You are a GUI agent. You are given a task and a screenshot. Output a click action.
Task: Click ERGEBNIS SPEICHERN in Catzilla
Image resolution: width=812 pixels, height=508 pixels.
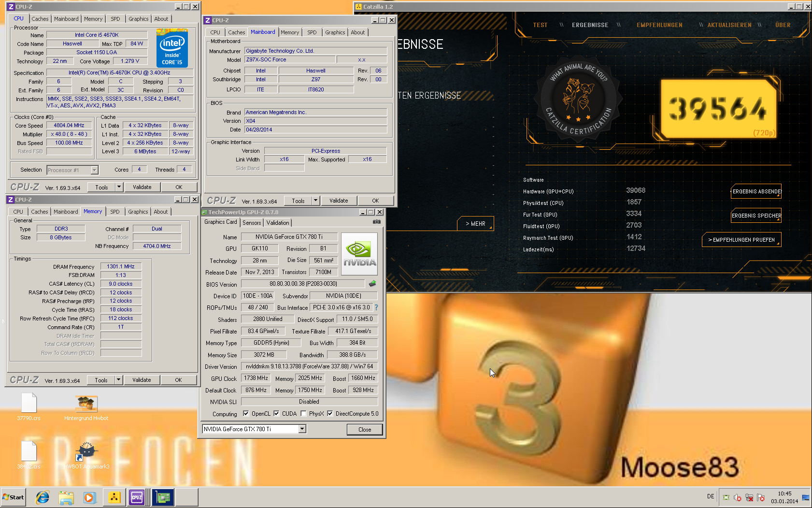coord(756,216)
